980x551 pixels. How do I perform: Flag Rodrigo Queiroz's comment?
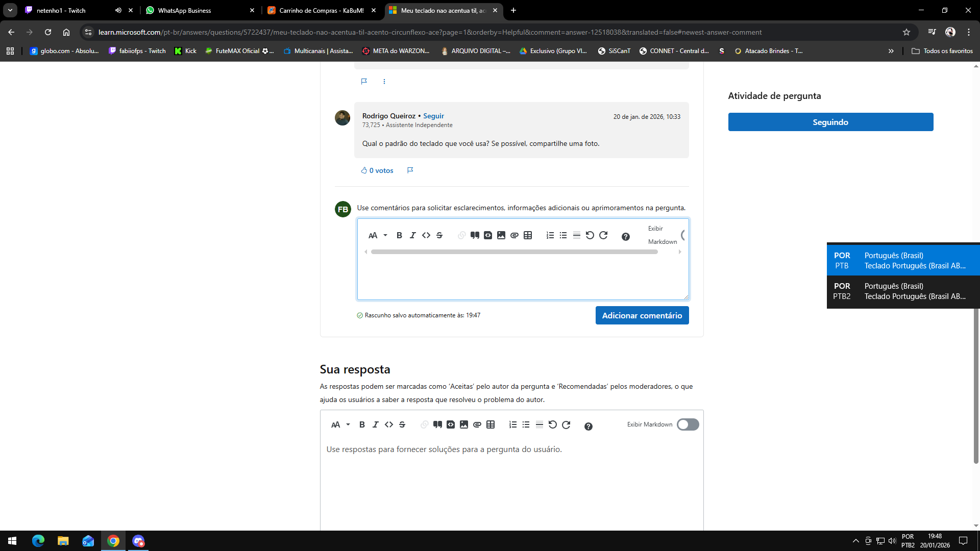pos(410,170)
